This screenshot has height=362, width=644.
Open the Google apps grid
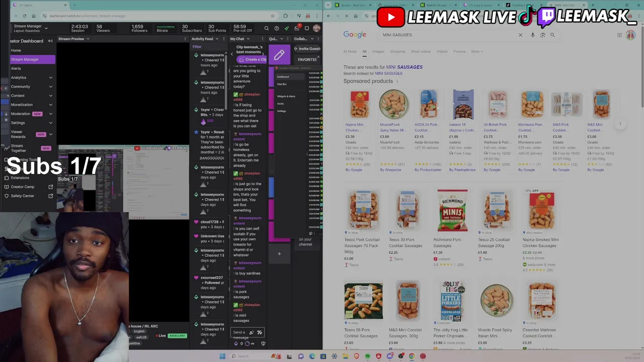(x=619, y=35)
